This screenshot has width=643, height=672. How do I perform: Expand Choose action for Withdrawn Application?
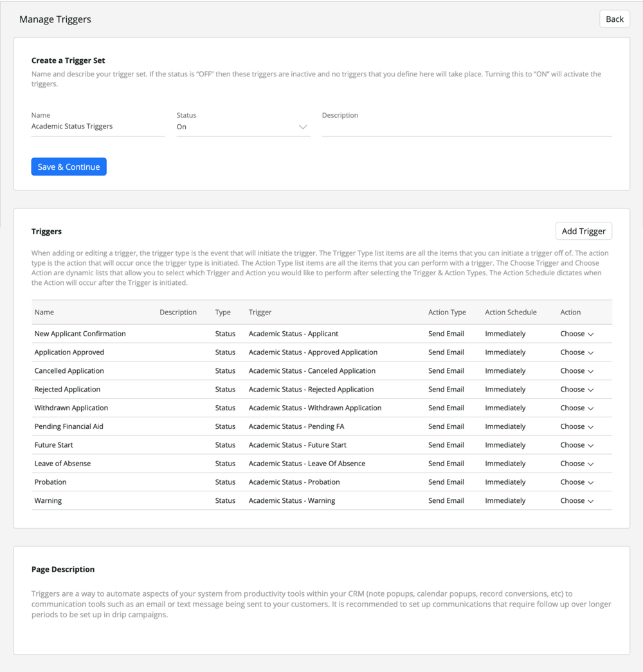tap(577, 408)
